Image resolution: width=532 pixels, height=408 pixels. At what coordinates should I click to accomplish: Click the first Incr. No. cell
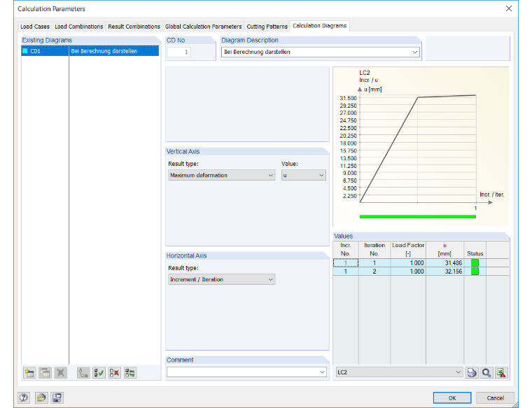pos(345,263)
